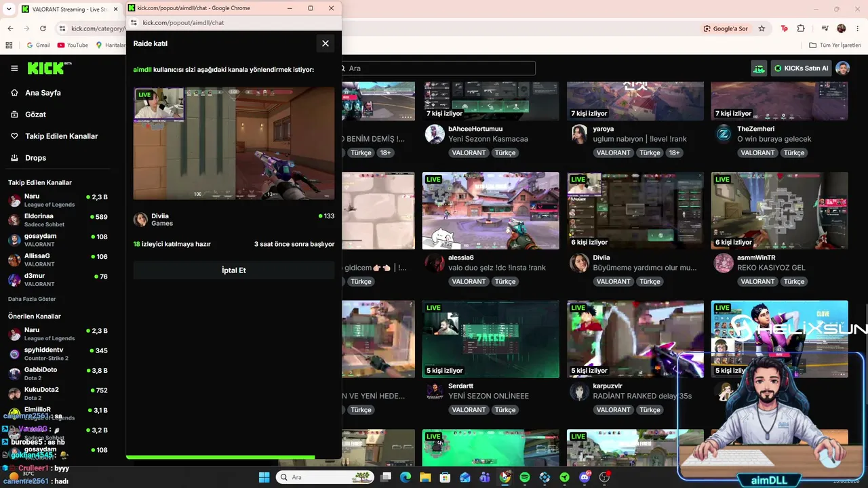
Task: Open the Kick user profile avatar menu
Action: pos(842,68)
